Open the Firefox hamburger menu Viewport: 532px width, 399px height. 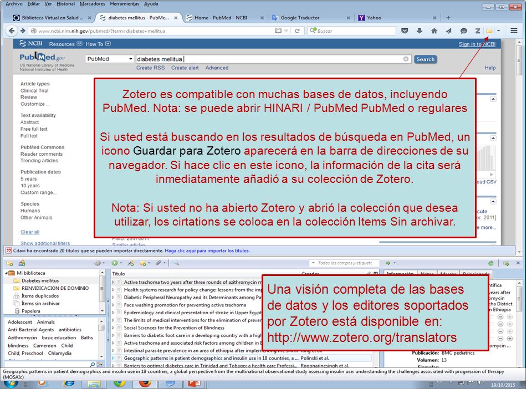coord(514,31)
